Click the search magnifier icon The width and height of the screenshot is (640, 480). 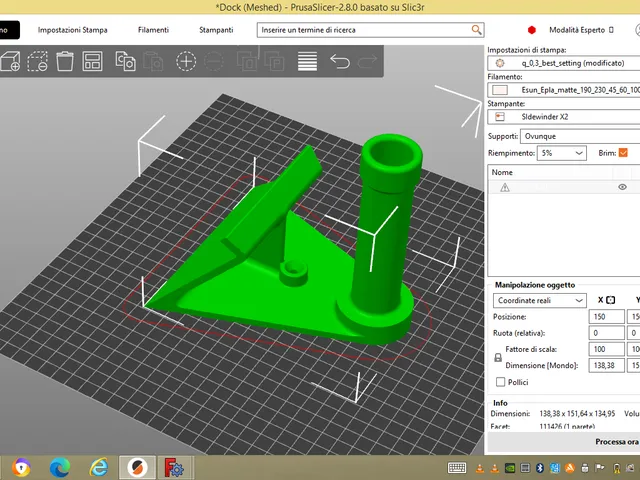pyautogui.click(x=476, y=30)
